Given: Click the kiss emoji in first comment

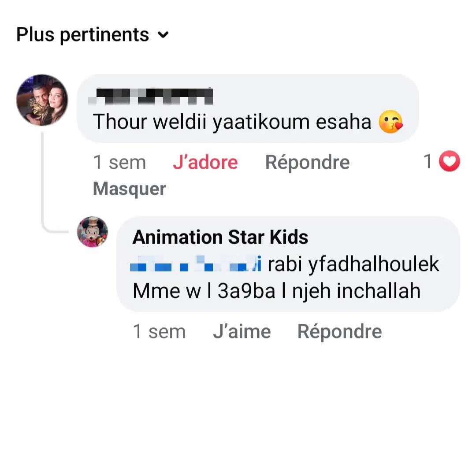Looking at the screenshot, I should coord(390,122).
